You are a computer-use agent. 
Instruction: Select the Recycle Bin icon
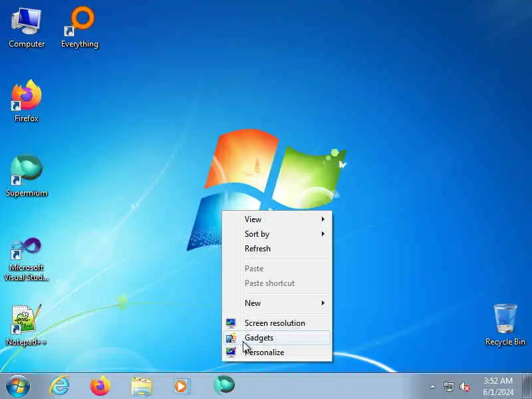pyautogui.click(x=505, y=325)
